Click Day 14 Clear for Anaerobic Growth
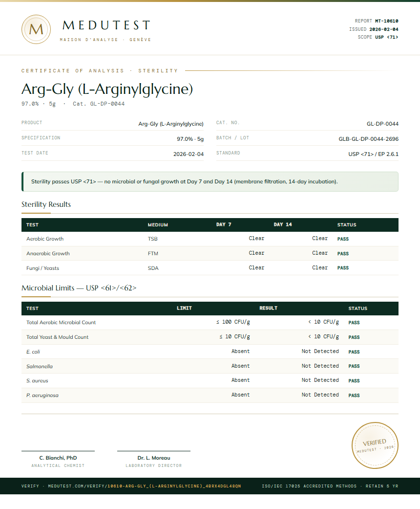The image size is (420, 509). [x=320, y=253]
